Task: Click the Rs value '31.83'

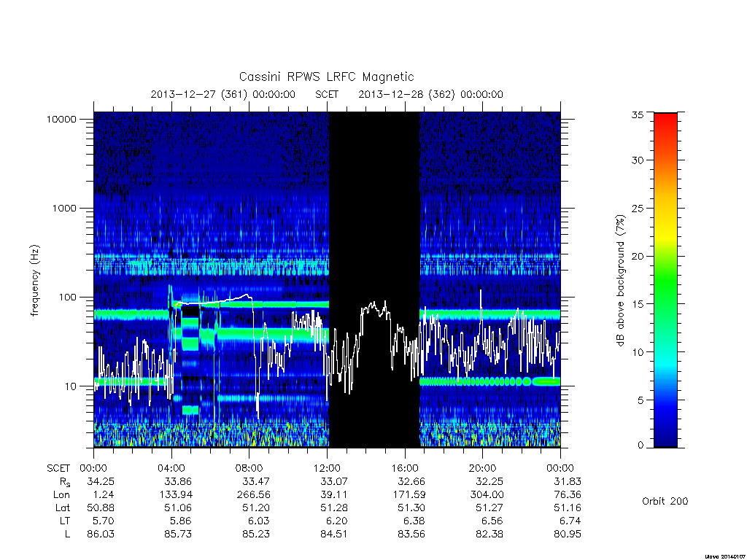Action: coord(568,481)
